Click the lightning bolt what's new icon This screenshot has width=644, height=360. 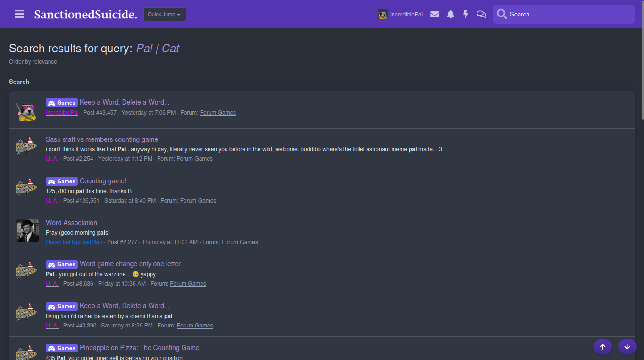click(x=466, y=14)
